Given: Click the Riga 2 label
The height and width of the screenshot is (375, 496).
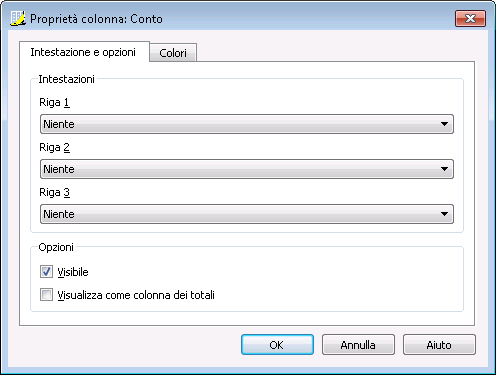Looking at the screenshot, I should tap(54, 147).
